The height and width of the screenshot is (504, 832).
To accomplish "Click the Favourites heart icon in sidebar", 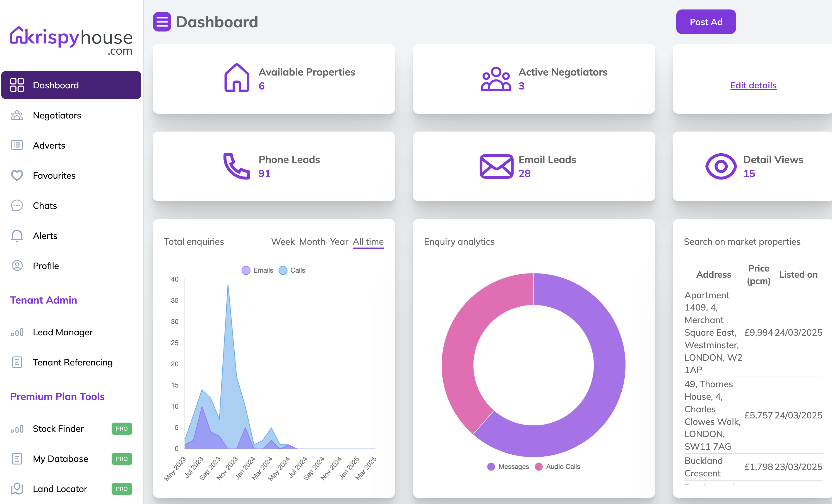I will click(17, 175).
